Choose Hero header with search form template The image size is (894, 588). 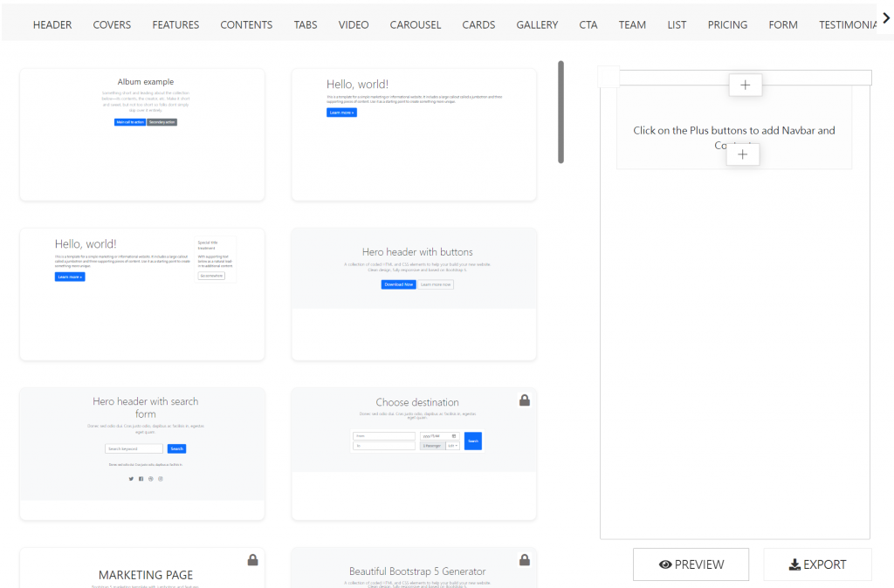pyautogui.click(x=142, y=455)
